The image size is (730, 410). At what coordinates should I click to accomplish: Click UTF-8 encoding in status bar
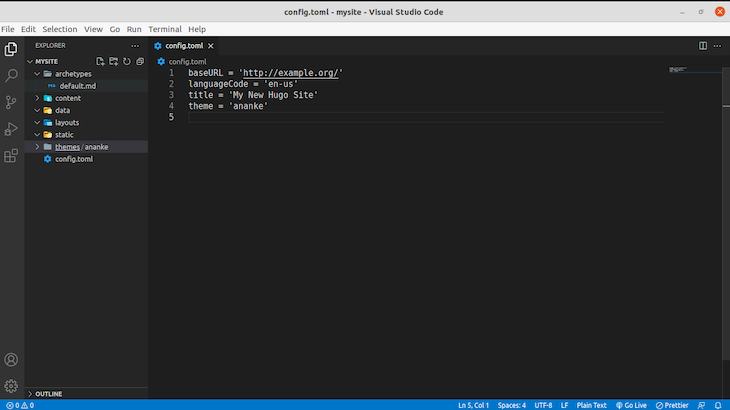pos(543,405)
